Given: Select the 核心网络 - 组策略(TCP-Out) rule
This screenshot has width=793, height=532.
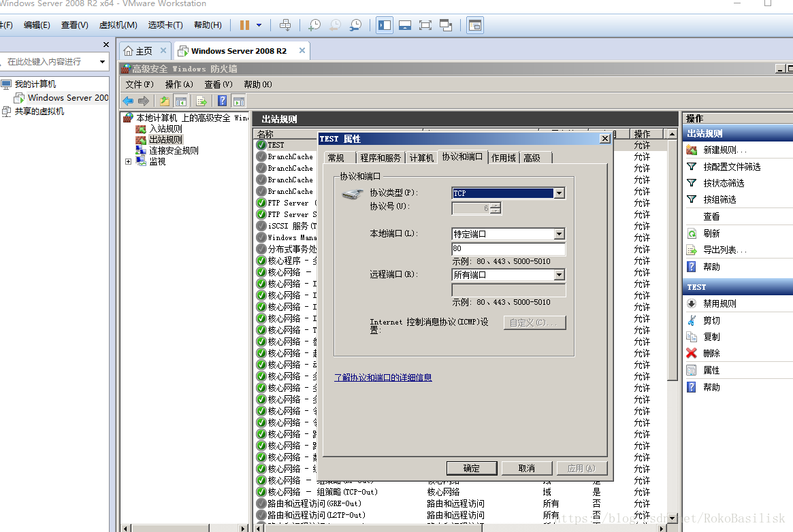Looking at the screenshot, I should [x=322, y=492].
